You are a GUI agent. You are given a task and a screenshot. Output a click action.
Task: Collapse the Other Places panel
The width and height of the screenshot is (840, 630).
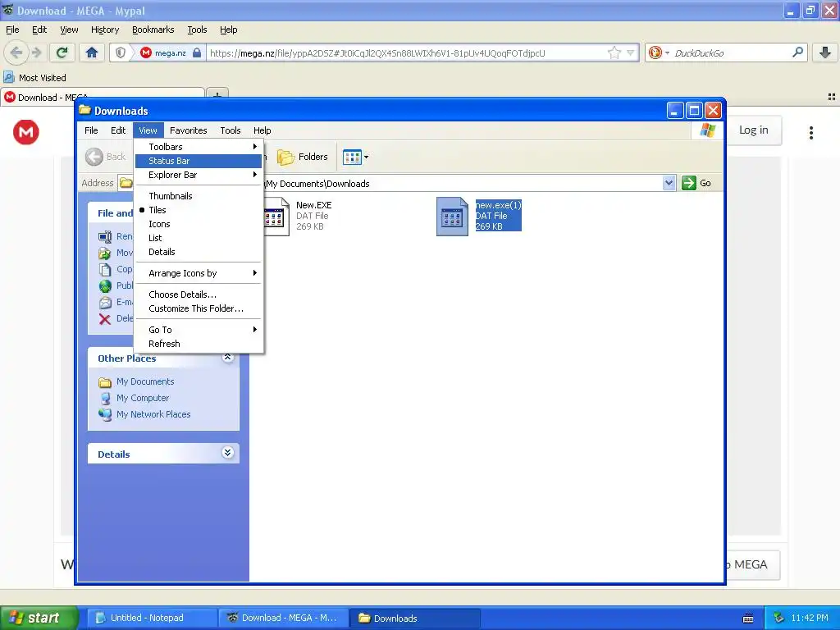tap(228, 358)
